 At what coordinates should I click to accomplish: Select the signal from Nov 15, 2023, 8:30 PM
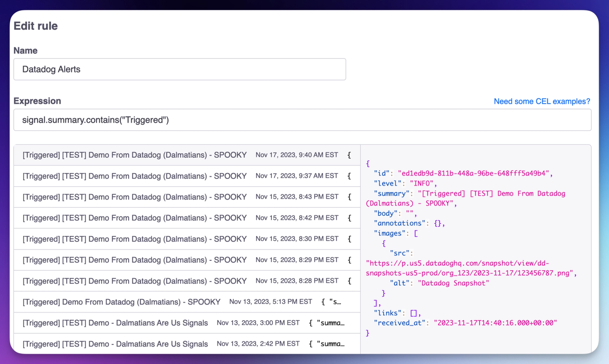pos(187,239)
